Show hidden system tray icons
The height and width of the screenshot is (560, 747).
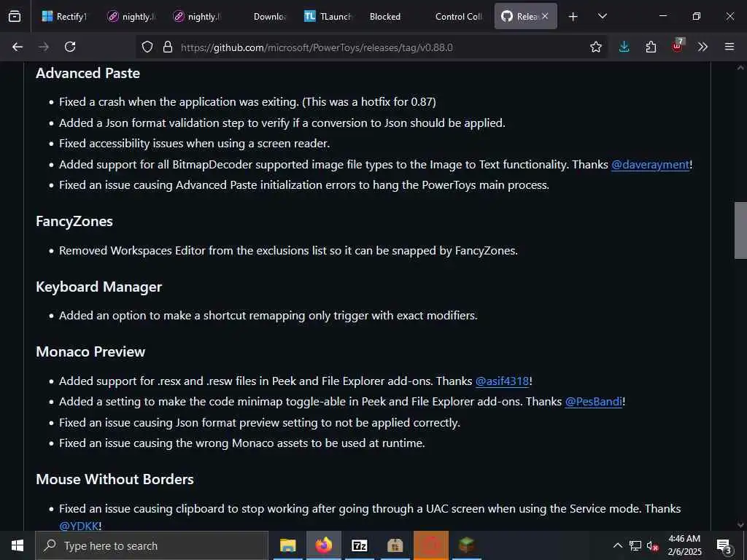617,545
